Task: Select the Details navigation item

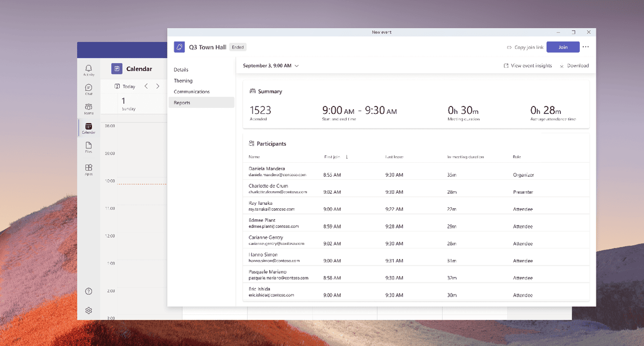Action: [x=181, y=69]
